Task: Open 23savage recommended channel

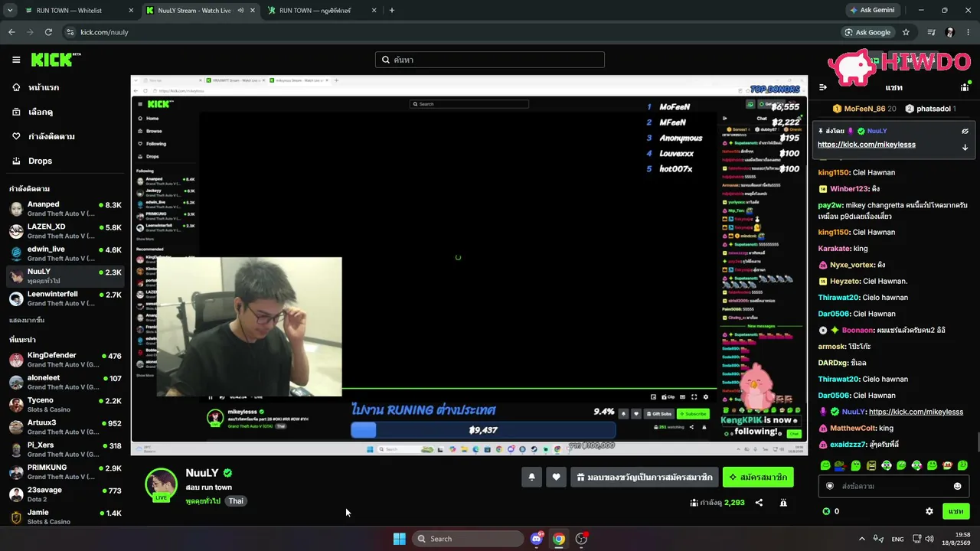Action: [x=64, y=494]
